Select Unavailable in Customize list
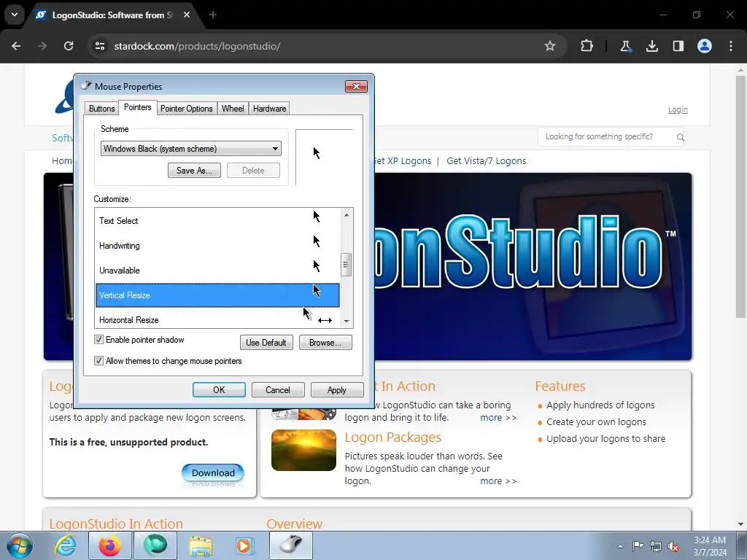 217,271
